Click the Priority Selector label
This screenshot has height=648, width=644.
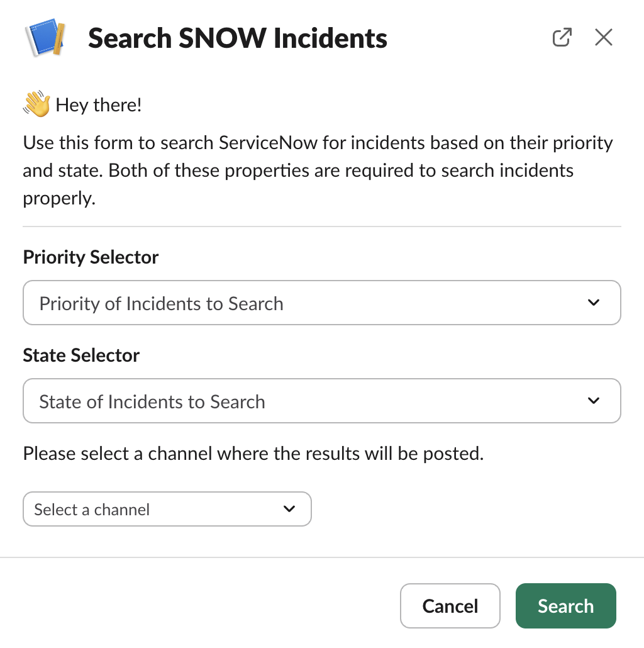click(91, 257)
